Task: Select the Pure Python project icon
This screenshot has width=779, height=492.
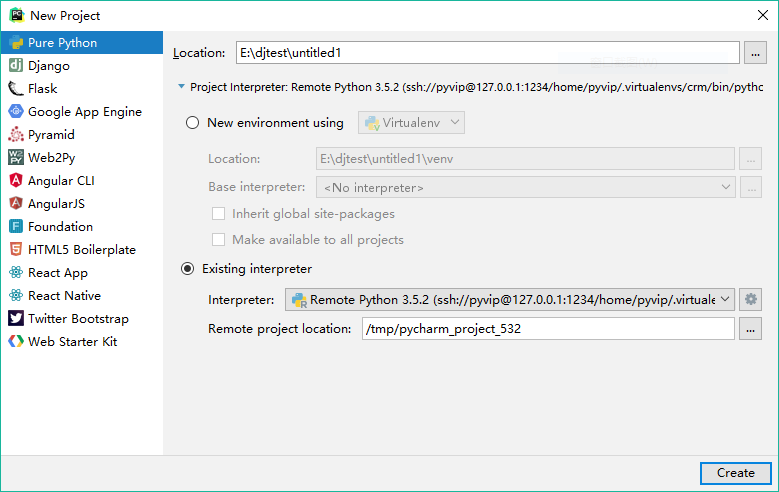Action: 16,43
